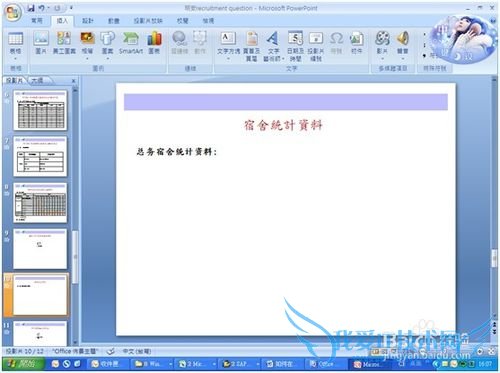Select slide 11 thumbnail

[40, 333]
